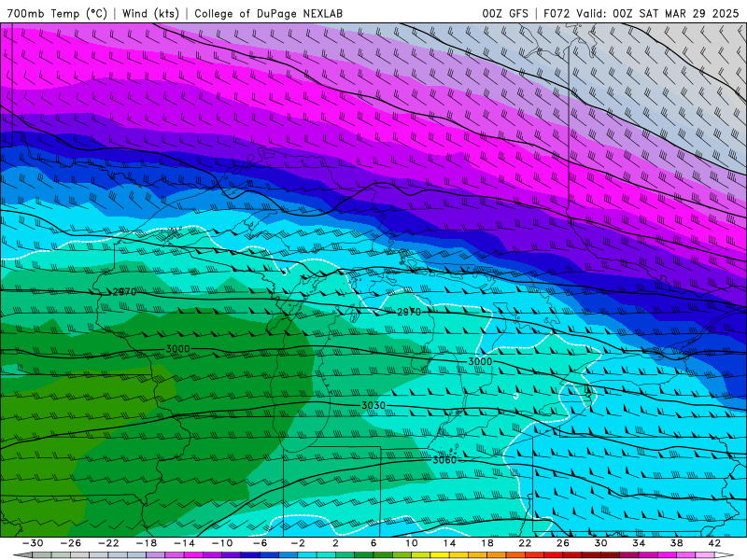Click the "10" colorbar label
Viewport: 747px width, 560px height.
[412, 543]
